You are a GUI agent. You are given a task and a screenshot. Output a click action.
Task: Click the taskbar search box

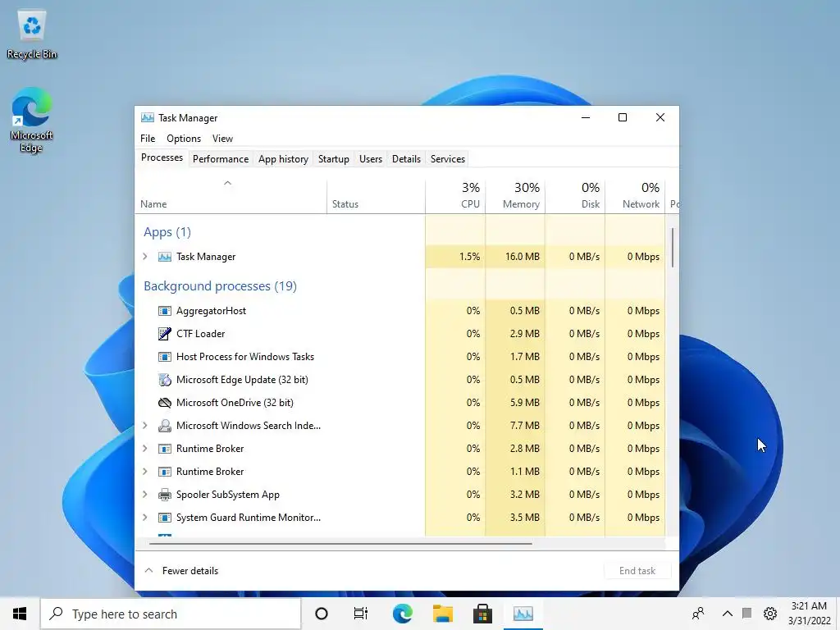(171, 614)
